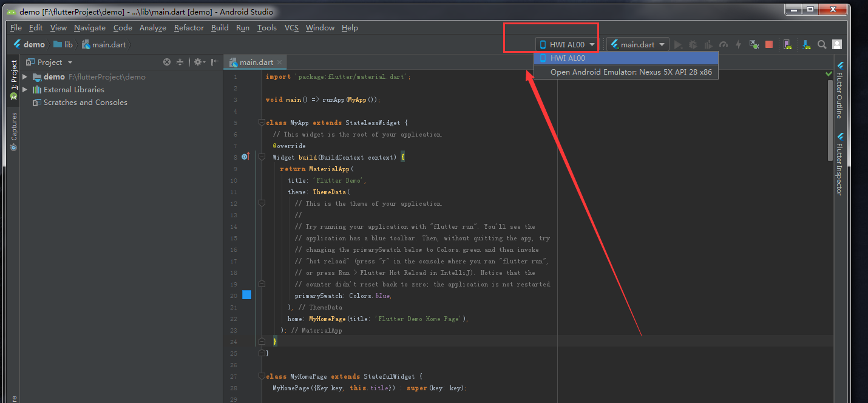868x403 pixels.
Task: Open the File menu
Action: coord(16,27)
